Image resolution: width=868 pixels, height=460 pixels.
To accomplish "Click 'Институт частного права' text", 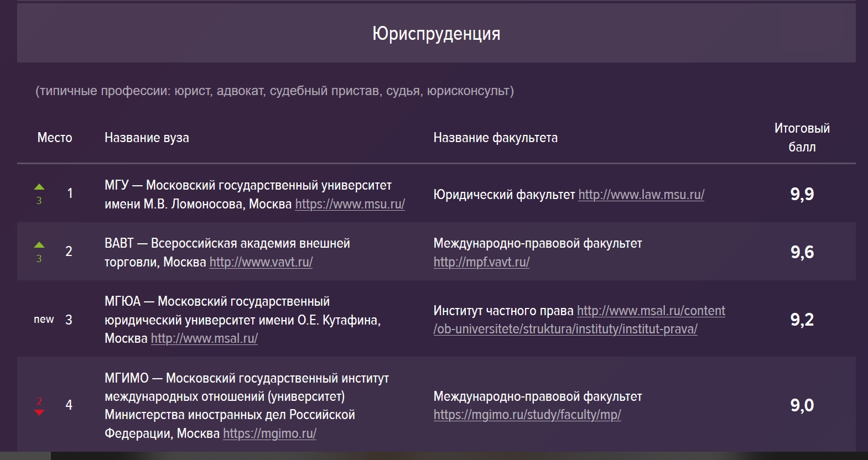I will (503, 311).
